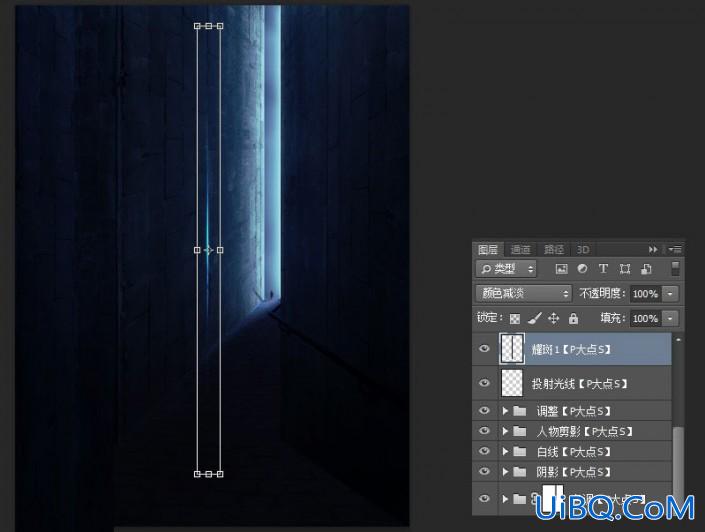705x532 pixels.
Task: Click the 不透明度 opacity value field
Action: (646, 294)
